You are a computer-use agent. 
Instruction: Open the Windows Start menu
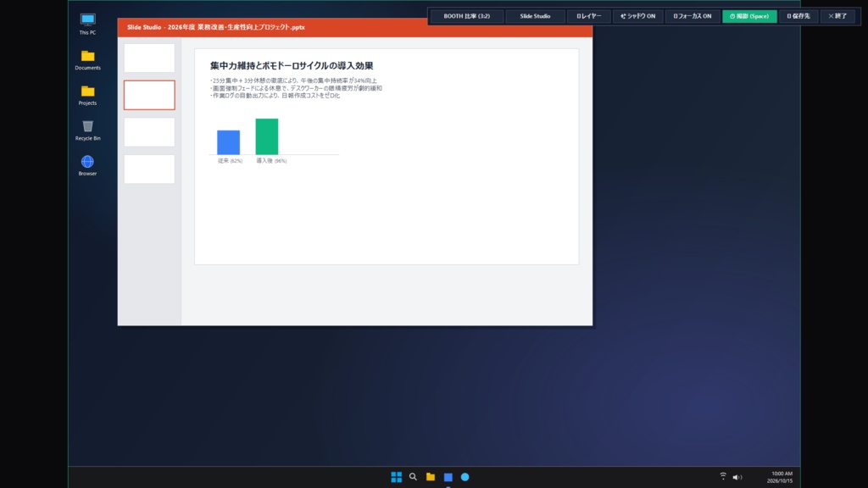click(397, 476)
